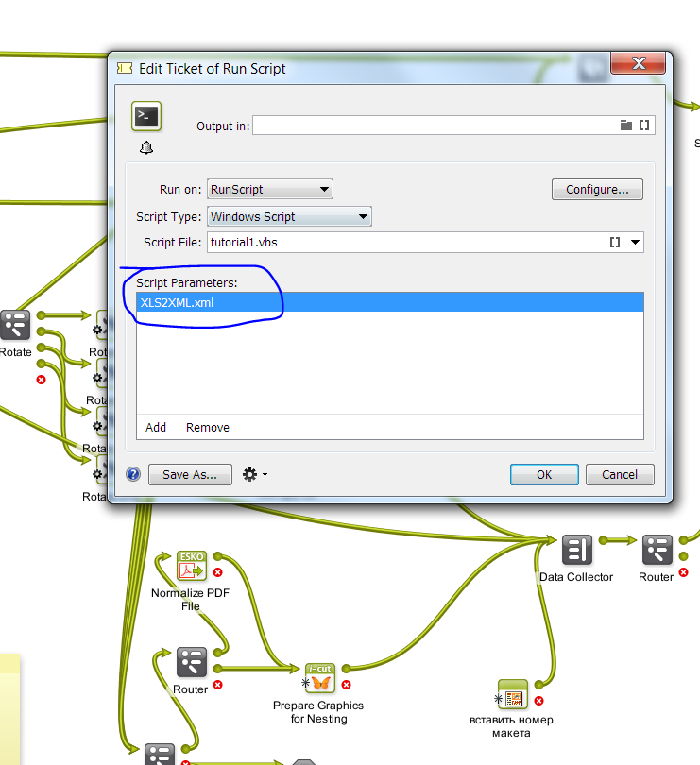Click red error pin under Rotate node
The height and width of the screenshot is (765, 700).
[x=41, y=380]
